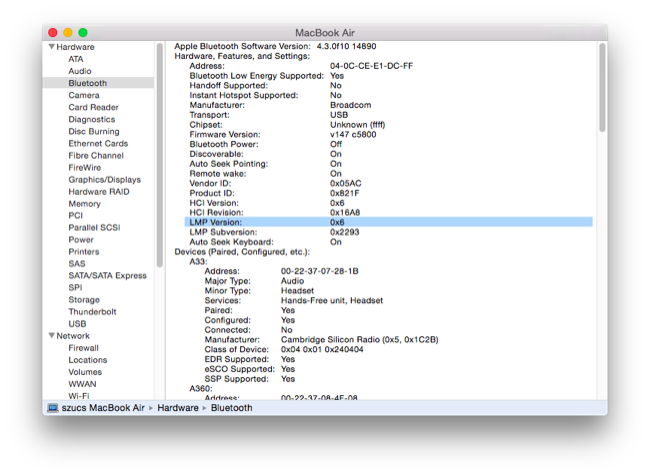
Task: Click A33 address 00-22-37-07-28-1B
Action: click(320, 271)
